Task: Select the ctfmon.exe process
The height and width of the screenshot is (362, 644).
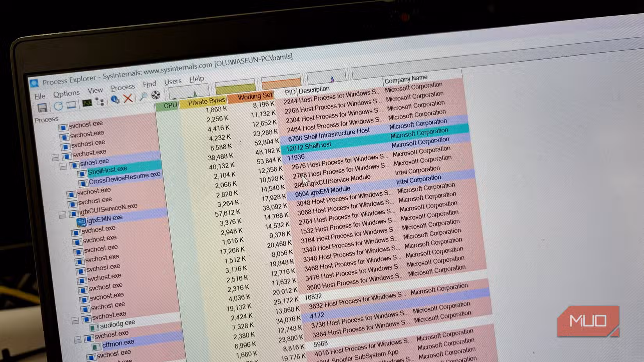Action: (x=118, y=343)
